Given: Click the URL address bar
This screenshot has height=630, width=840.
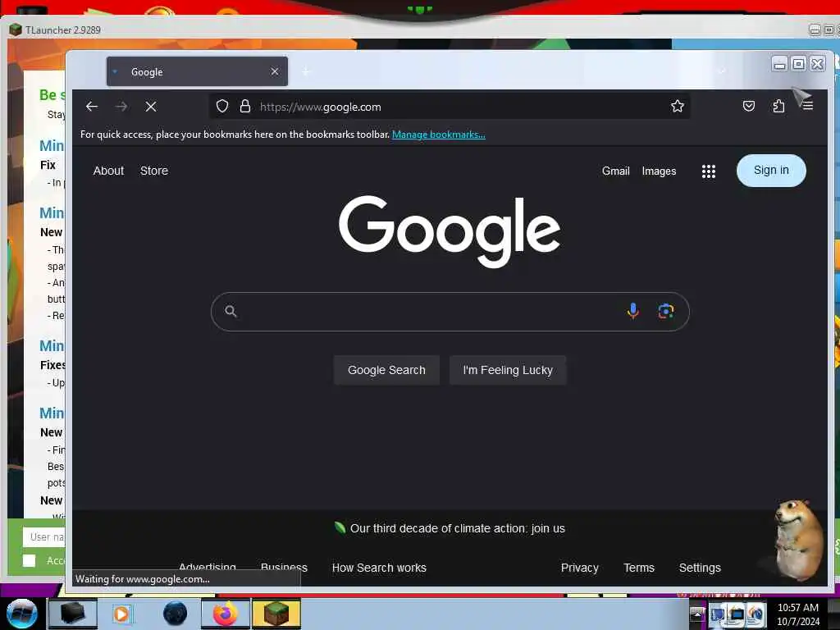Looking at the screenshot, I should pyautogui.click(x=449, y=107).
